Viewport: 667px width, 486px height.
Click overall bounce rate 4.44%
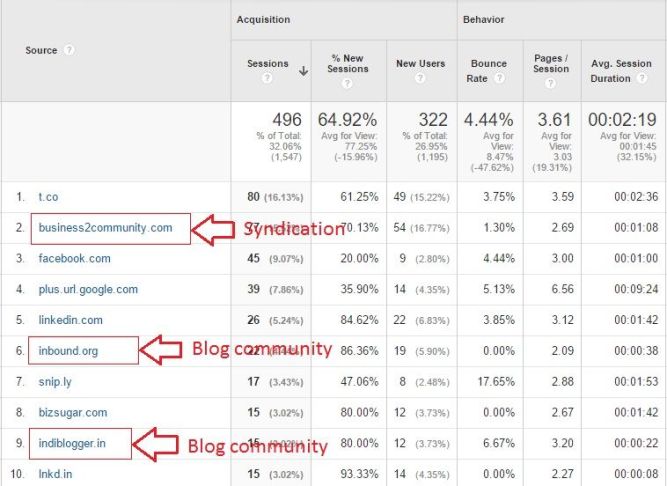pos(489,119)
